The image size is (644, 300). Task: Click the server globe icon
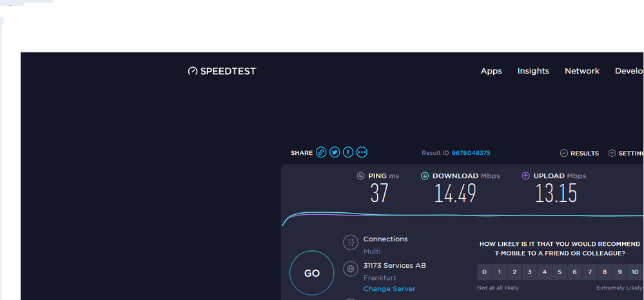[351, 269]
